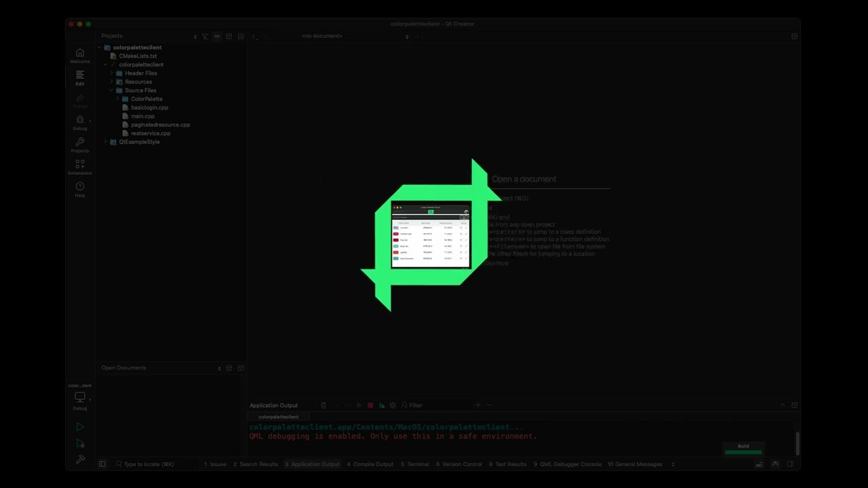Zoom in Application Output with plus
The height and width of the screenshot is (488, 868).
coord(477,405)
